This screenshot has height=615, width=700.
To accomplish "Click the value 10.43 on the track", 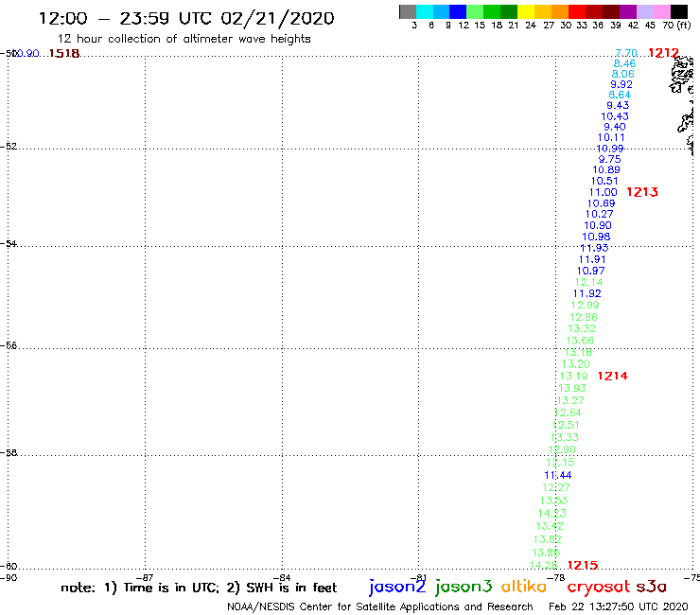I will 615,116.
